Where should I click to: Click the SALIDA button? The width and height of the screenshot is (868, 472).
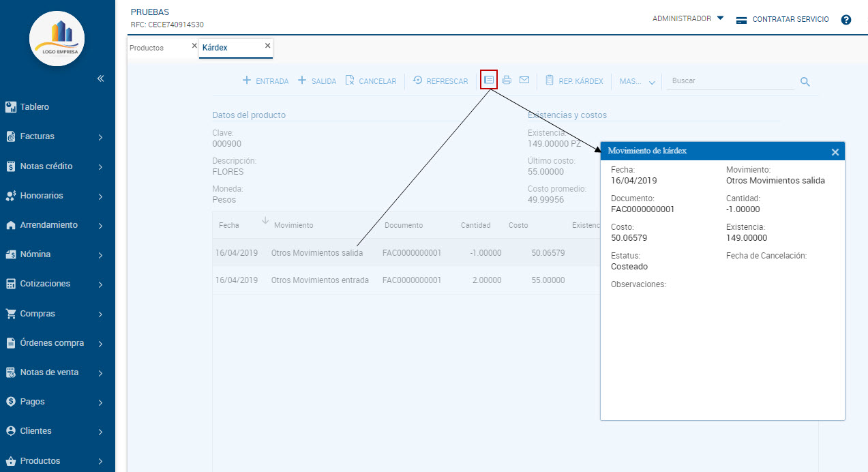317,81
